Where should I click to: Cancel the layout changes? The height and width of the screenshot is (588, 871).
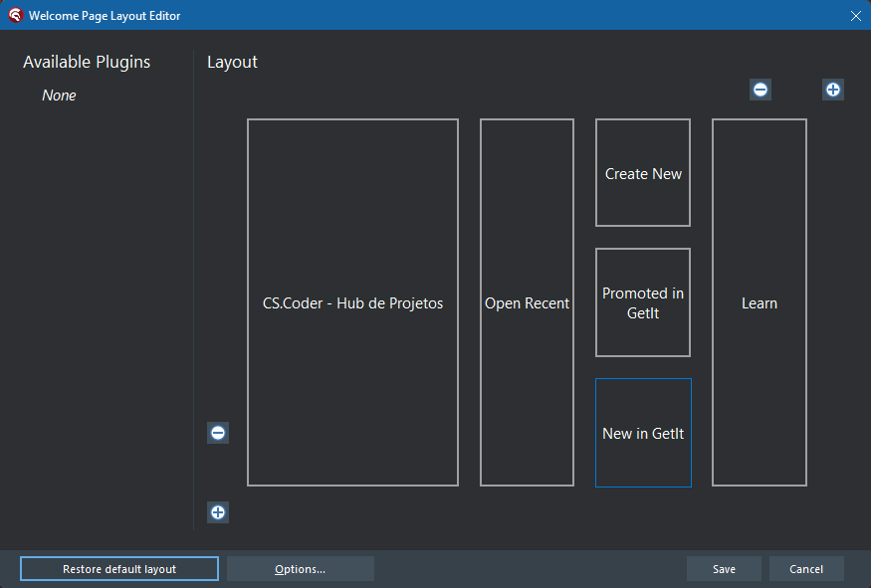click(x=806, y=568)
